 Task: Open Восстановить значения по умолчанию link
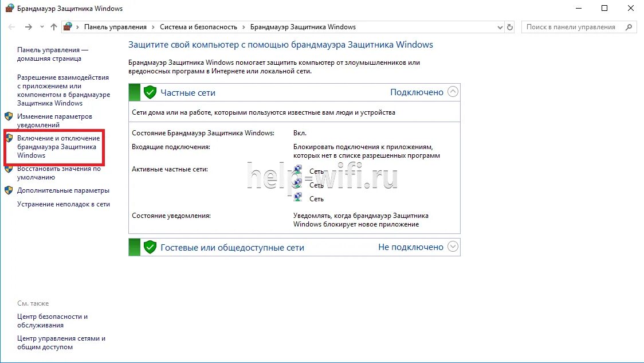point(59,173)
